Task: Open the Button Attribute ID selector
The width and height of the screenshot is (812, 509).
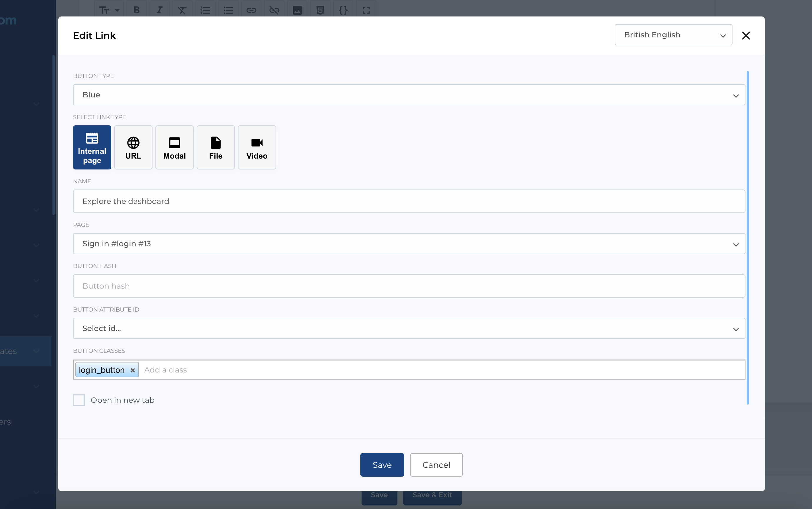Action: click(x=409, y=328)
